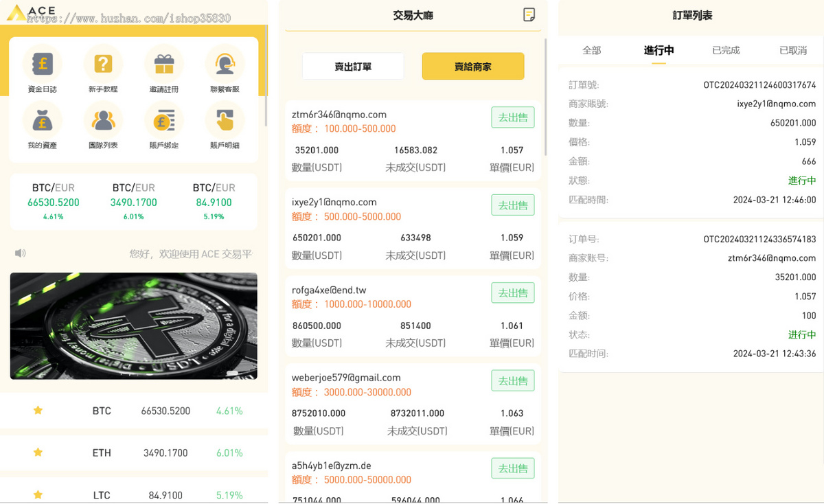Click the 額度 3000.000-30000.000 limit text
The image size is (824, 504).
point(352,392)
